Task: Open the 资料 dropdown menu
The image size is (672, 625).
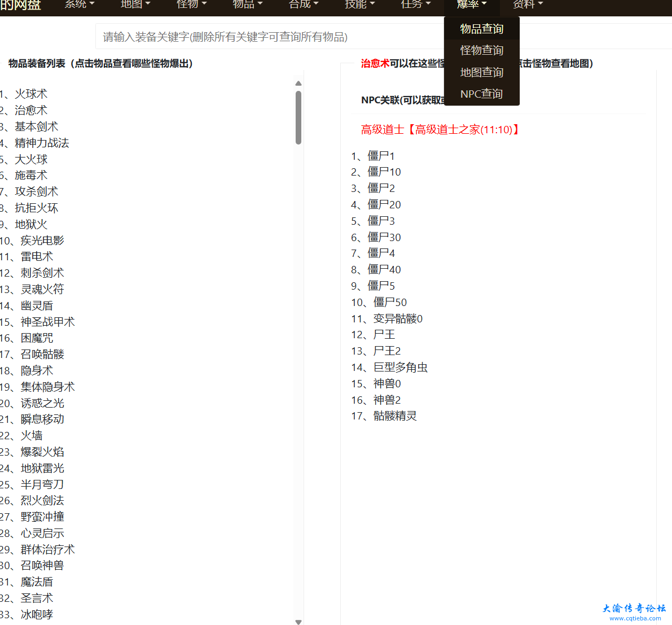Action: [x=528, y=5]
